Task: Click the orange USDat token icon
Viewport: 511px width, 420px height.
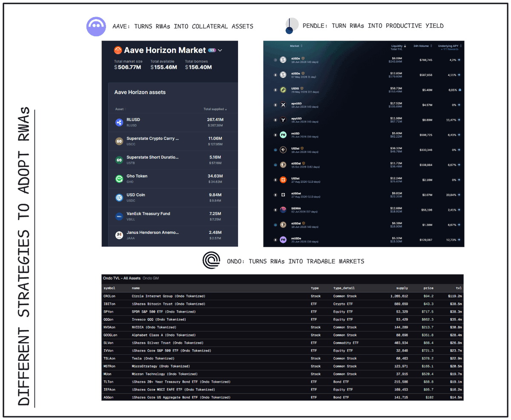Action: pos(283,180)
